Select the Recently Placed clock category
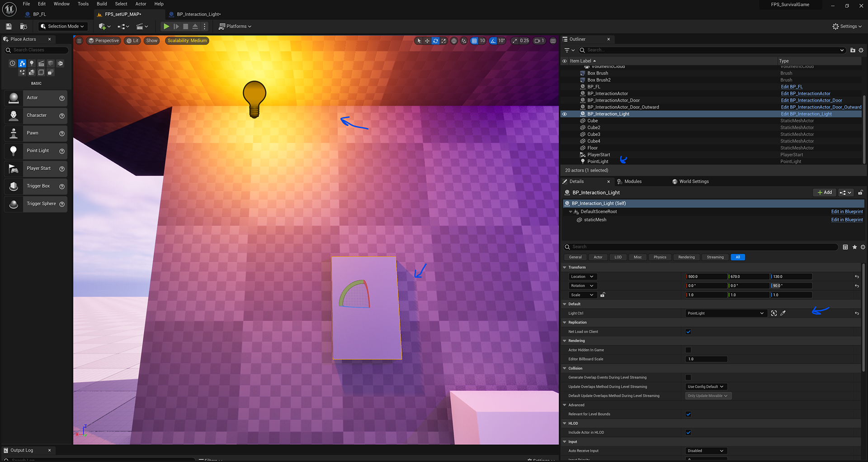 click(12, 63)
